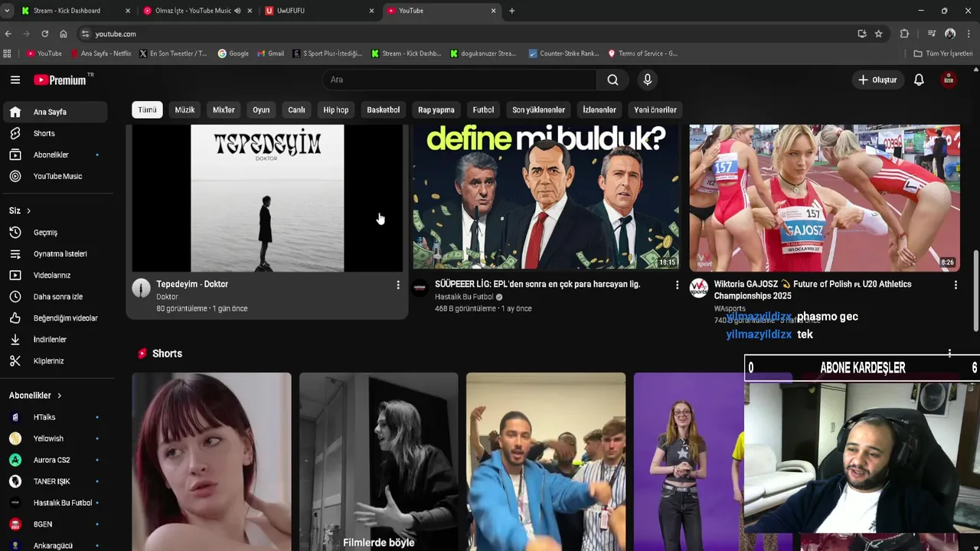Click the address bar showing youtube.com
Screen dimensions: 980x551
(467, 34)
